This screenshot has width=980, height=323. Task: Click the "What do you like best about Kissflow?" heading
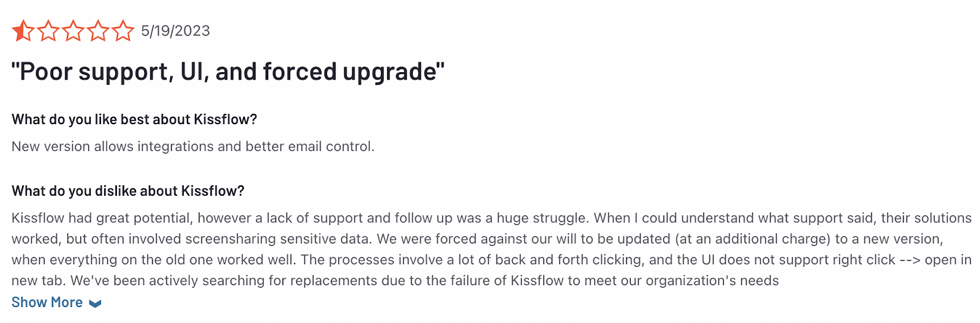point(134,119)
